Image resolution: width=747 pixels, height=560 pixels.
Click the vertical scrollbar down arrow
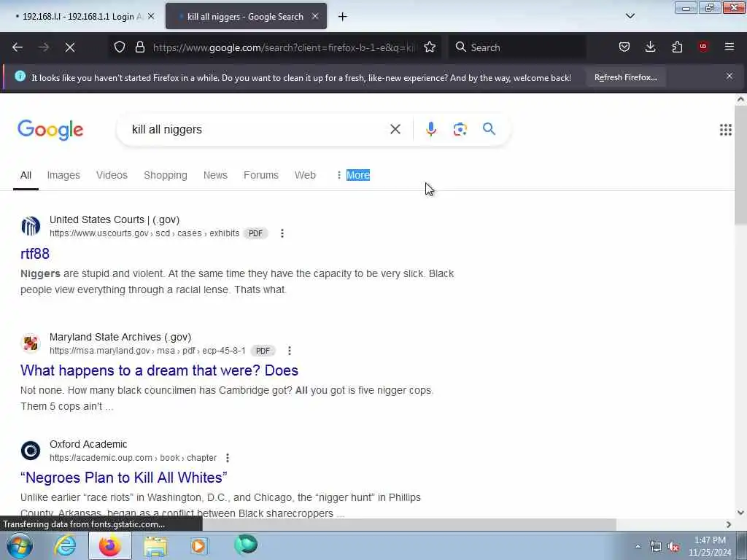[740, 513]
